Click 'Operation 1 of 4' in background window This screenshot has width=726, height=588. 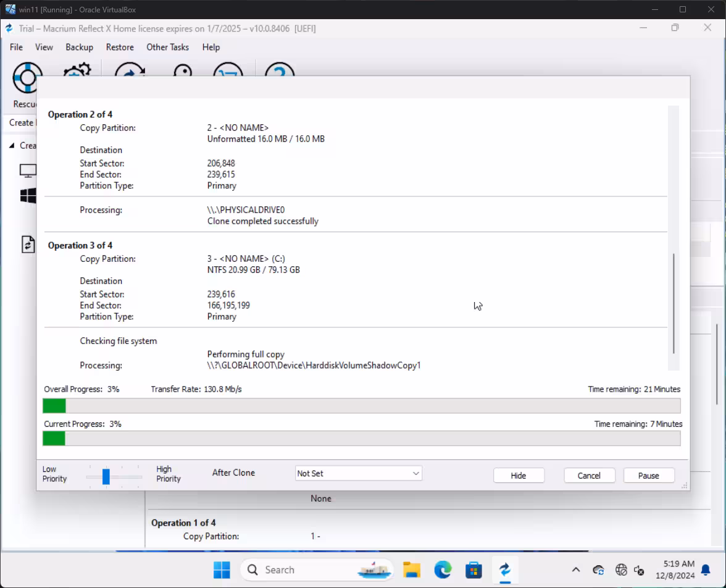(183, 523)
